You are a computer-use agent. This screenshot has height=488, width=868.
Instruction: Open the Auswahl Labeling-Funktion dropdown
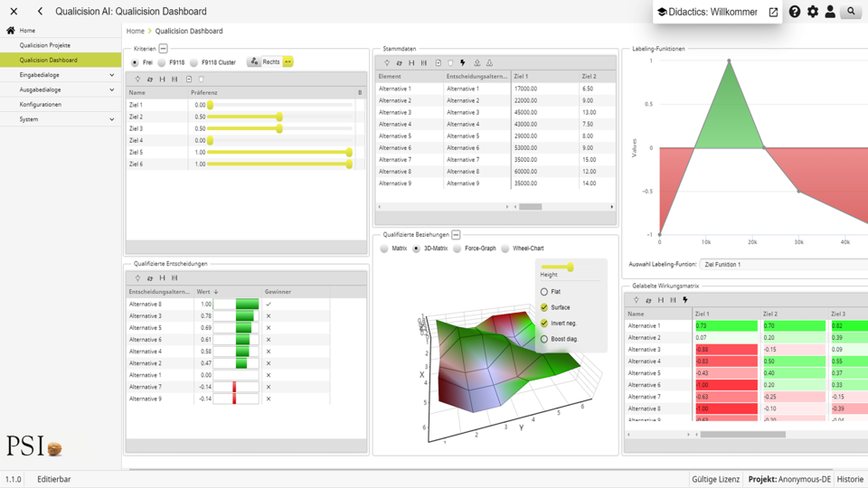tap(783, 265)
